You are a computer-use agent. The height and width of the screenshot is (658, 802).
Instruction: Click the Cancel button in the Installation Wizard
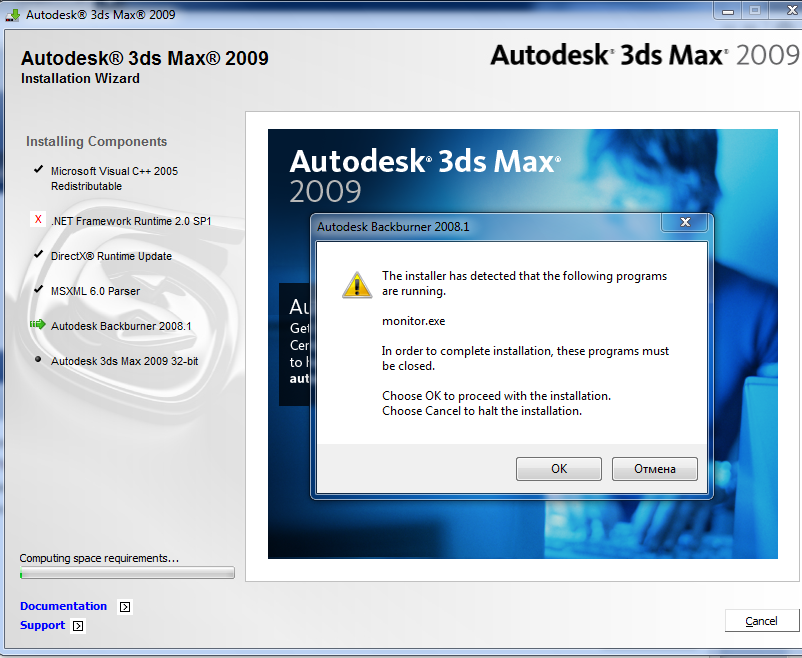(762, 621)
